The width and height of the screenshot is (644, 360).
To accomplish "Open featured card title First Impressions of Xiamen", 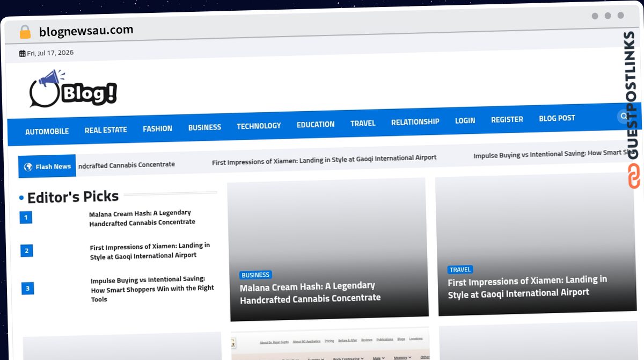I will pyautogui.click(x=528, y=287).
